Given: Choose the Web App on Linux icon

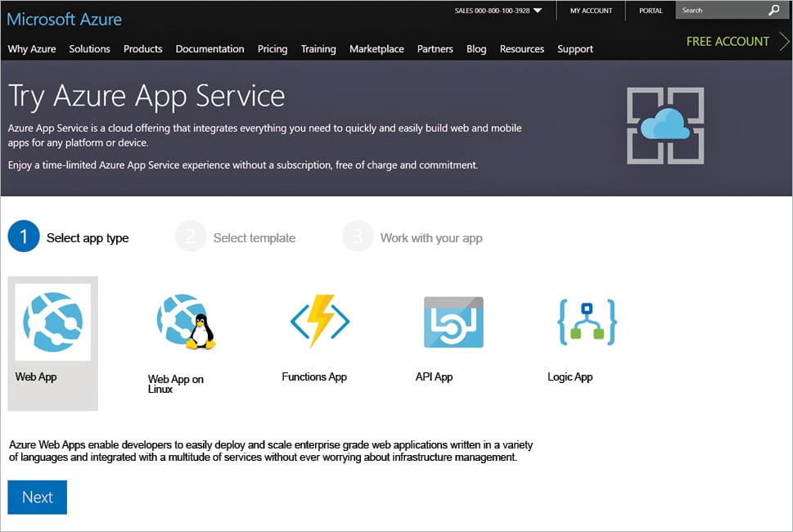Looking at the screenshot, I should pos(186,322).
